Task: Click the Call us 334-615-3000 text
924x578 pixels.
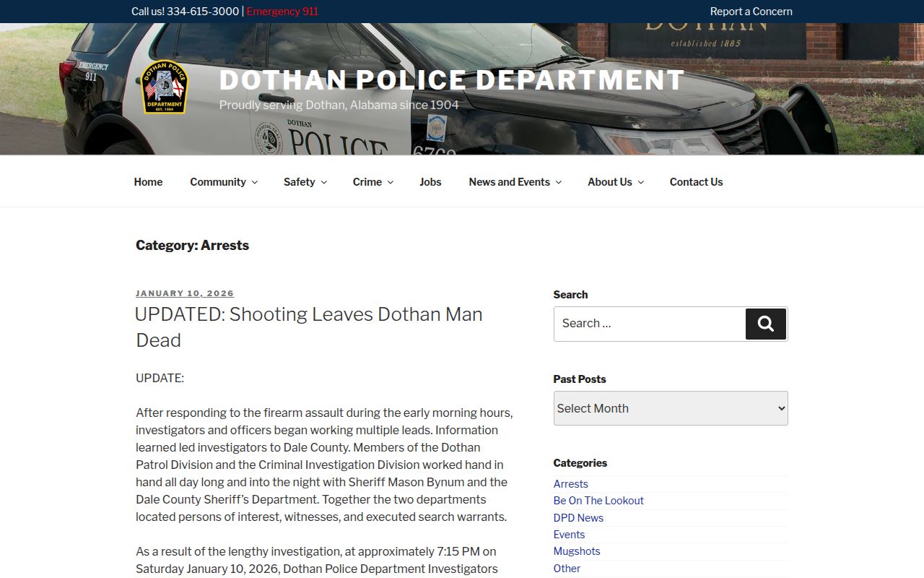Action: pyautogui.click(x=185, y=12)
